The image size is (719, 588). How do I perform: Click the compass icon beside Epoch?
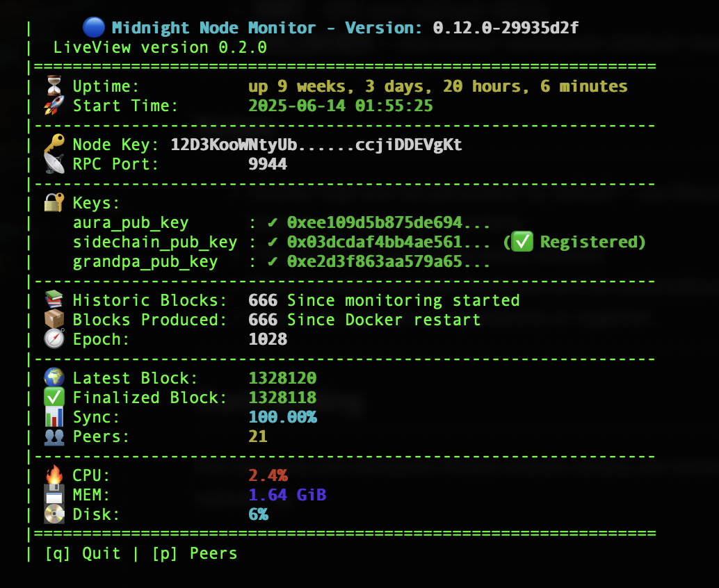[x=54, y=339]
